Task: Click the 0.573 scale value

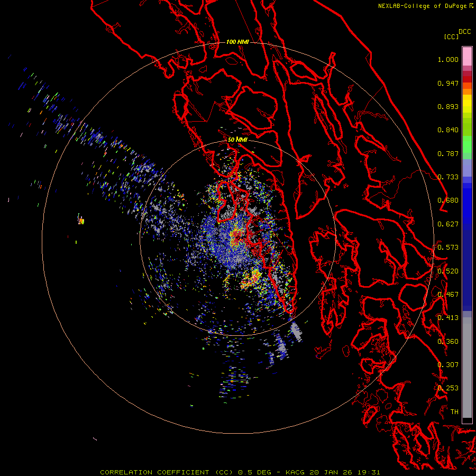Action: (x=448, y=248)
